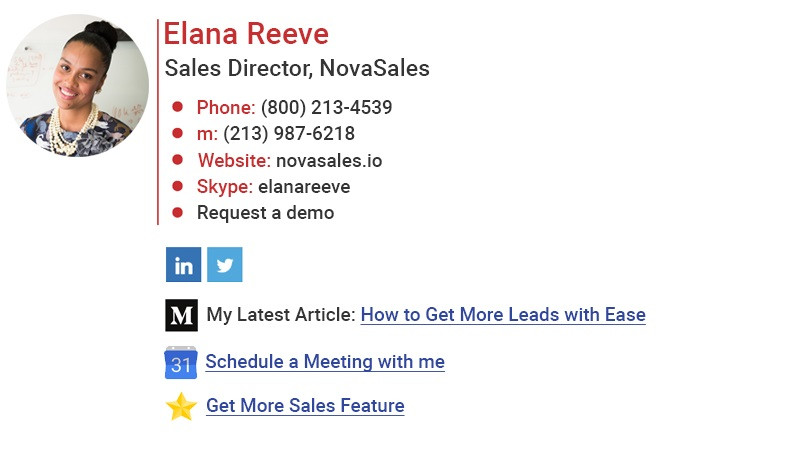The height and width of the screenshot is (450, 800).
Task: Click the mobile number (213) 987-6218
Action: coord(289,134)
